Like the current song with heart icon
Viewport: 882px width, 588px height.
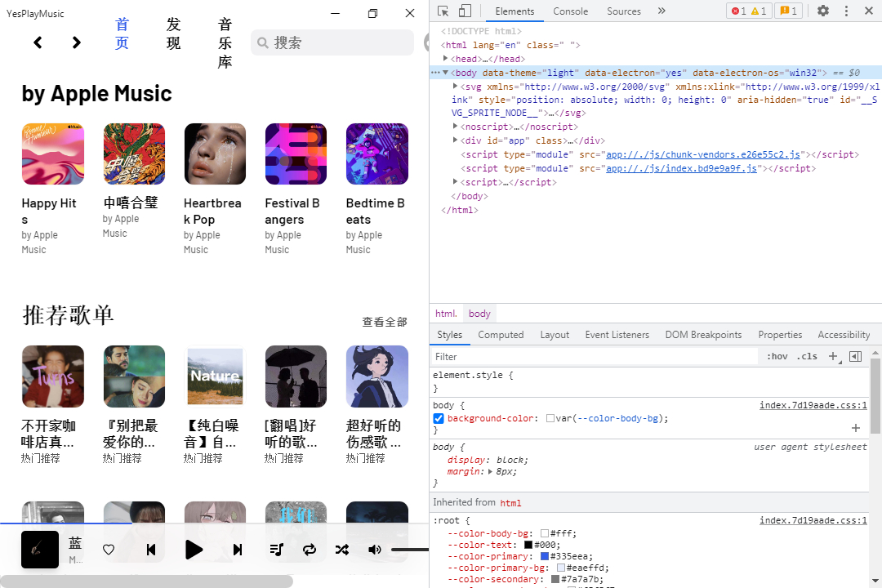pyautogui.click(x=109, y=550)
